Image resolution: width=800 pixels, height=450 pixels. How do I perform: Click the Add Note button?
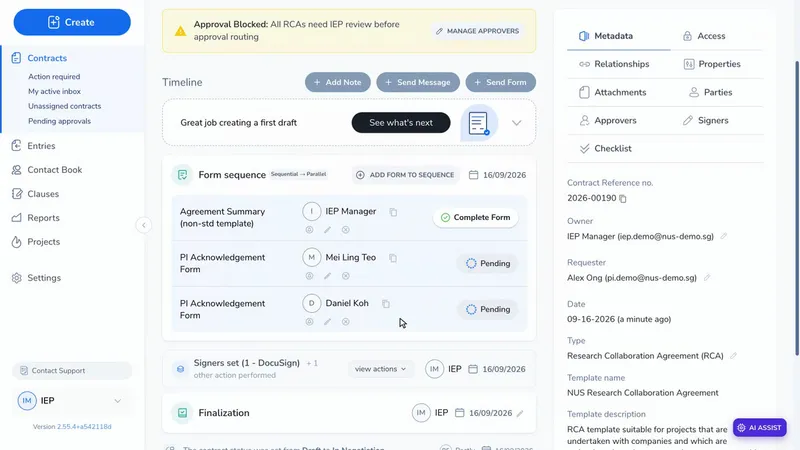(x=338, y=82)
